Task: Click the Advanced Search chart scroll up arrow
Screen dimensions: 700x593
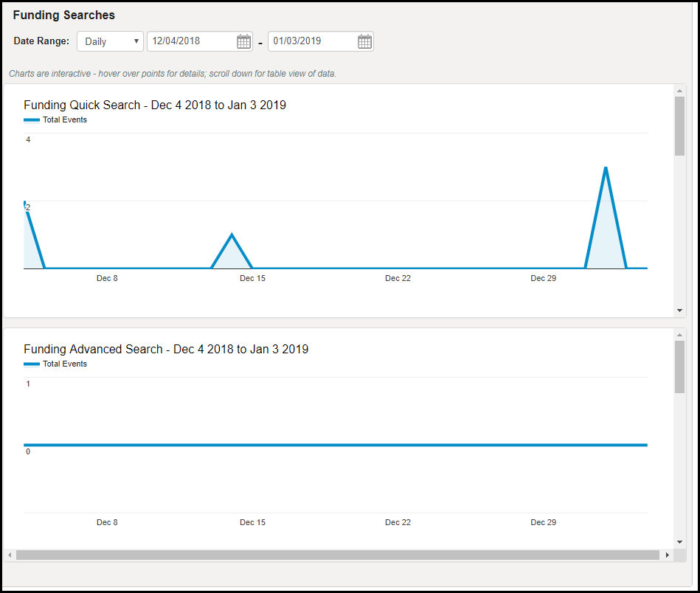Action: 679,335
